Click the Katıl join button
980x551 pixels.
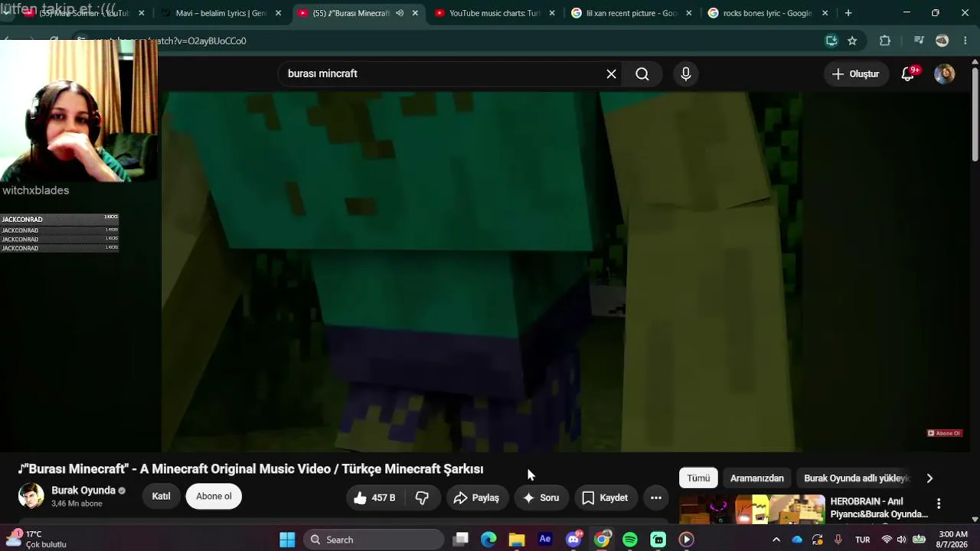(x=161, y=496)
